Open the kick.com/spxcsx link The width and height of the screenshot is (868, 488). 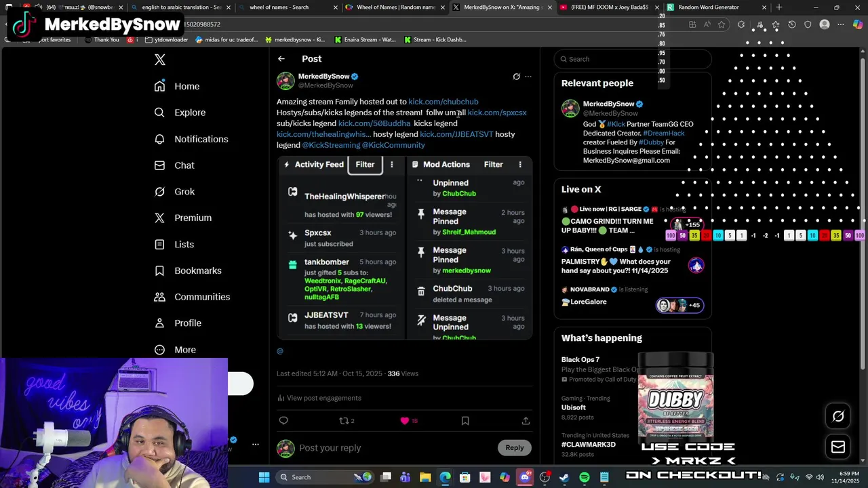[496, 113]
